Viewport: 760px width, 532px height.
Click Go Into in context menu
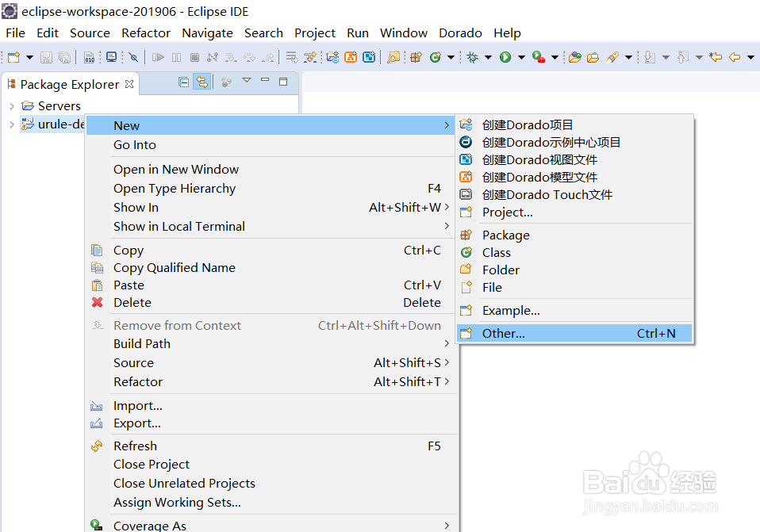point(271,145)
